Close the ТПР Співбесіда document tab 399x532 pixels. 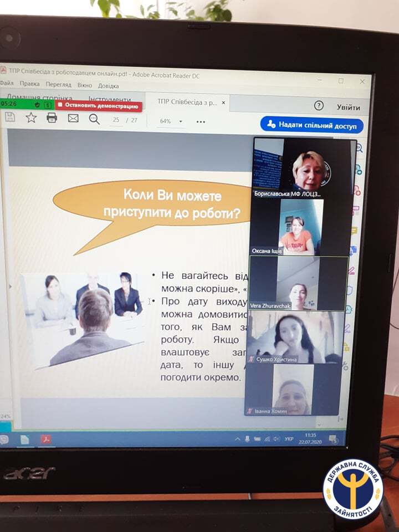[x=223, y=103]
